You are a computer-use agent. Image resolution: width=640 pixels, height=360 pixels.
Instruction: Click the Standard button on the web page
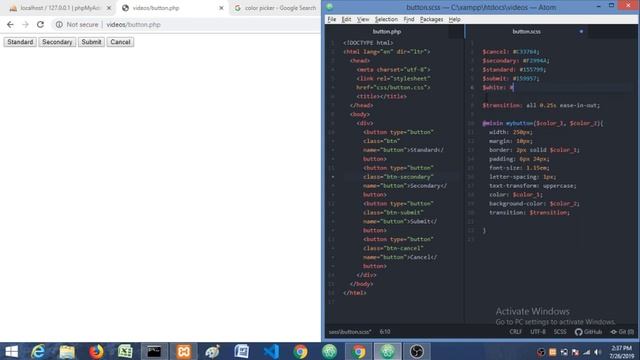[x=20, y=42]
